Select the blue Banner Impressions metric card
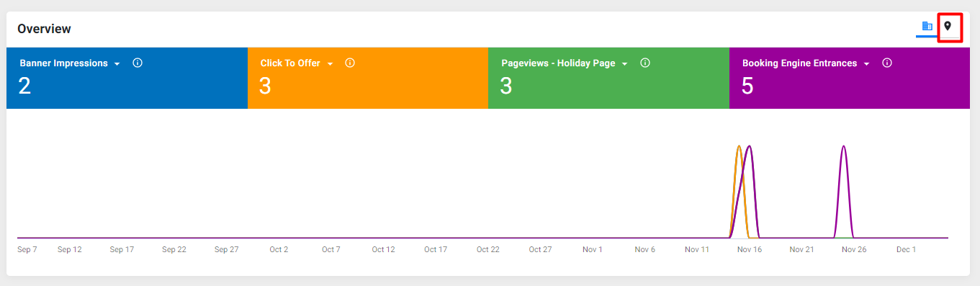Screen dimensions: 980x286 tap(127, 78)
